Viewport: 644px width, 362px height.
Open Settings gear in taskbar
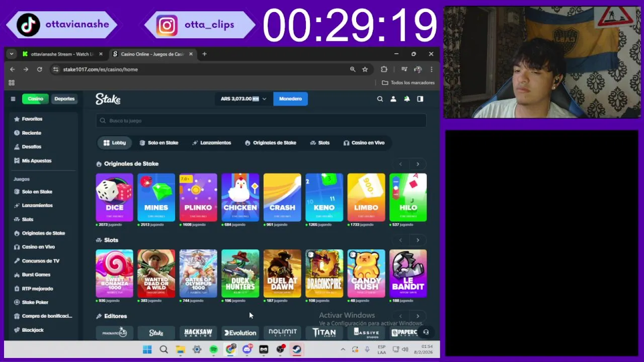tap(197, 349)
